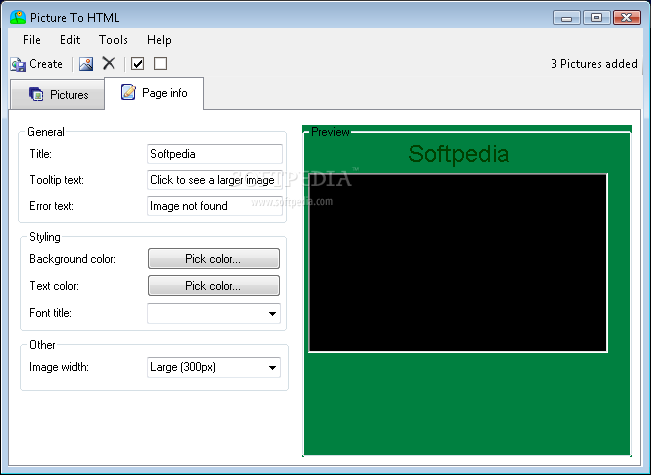Click the 3 Pictures added status text

click(594, 64)
